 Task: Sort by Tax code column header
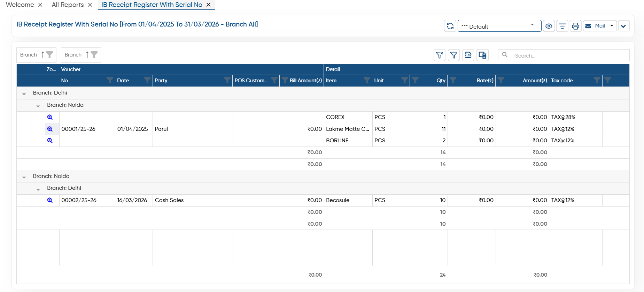(562, 81)
